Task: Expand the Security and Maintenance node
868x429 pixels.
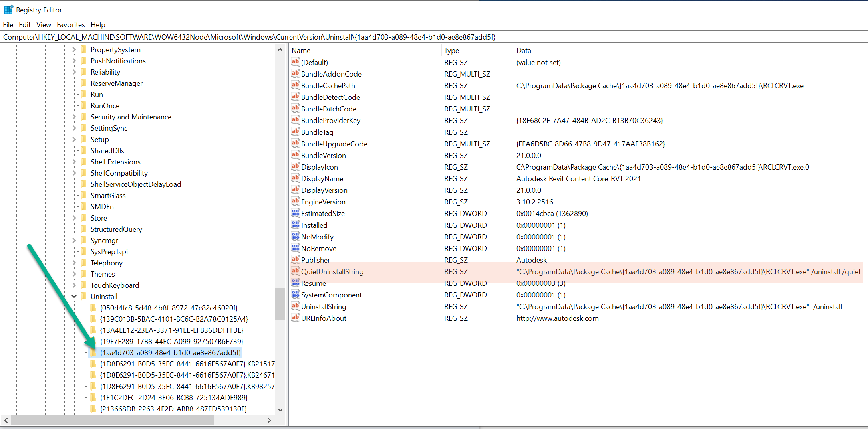Action: tap(73, 117)
